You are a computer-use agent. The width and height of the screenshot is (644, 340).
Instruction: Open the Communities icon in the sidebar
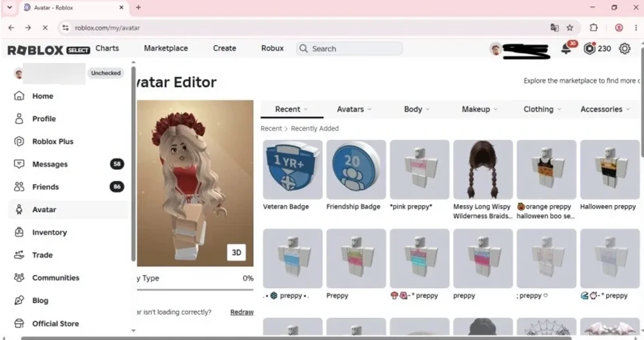[19, 277]
